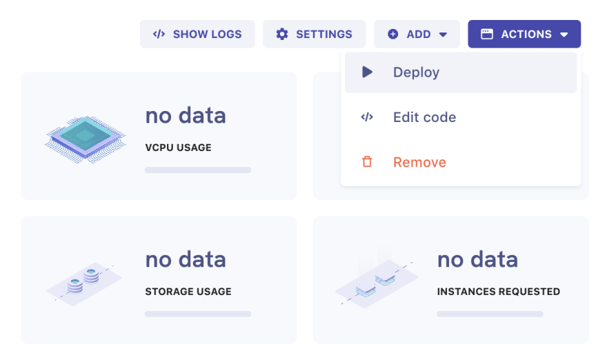Click the Add button label
This screenshot has height=364, width=607.
(x=419, y=34)
